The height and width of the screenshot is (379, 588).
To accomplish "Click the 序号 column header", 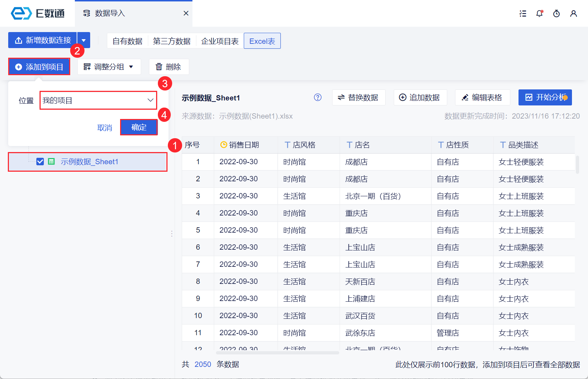I will click(198, 145).
